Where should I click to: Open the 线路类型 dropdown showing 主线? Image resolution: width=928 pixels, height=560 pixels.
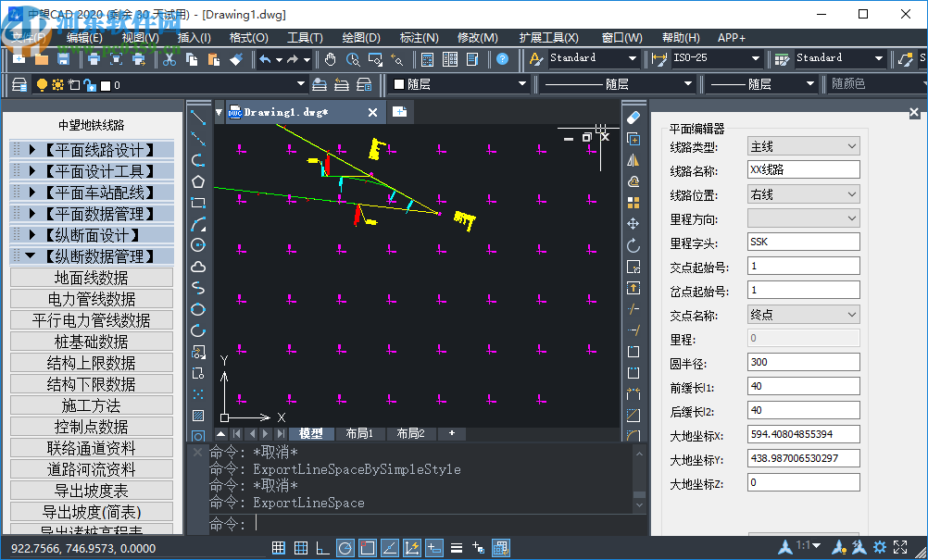pos(802,145)
